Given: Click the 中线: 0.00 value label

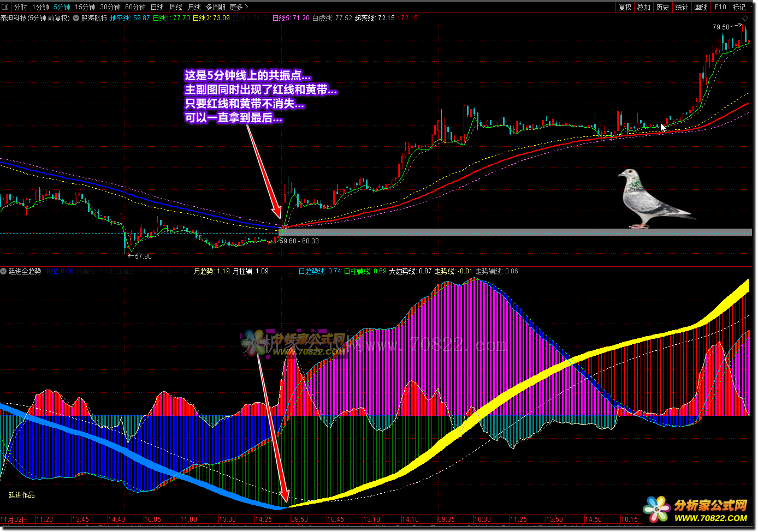Looking at the screenshot, I should pos(59,271).
